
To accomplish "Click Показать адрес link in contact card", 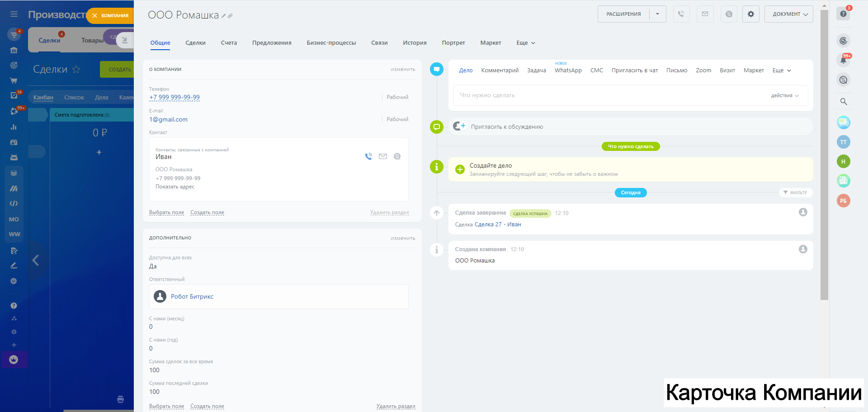I will (175, 187).
